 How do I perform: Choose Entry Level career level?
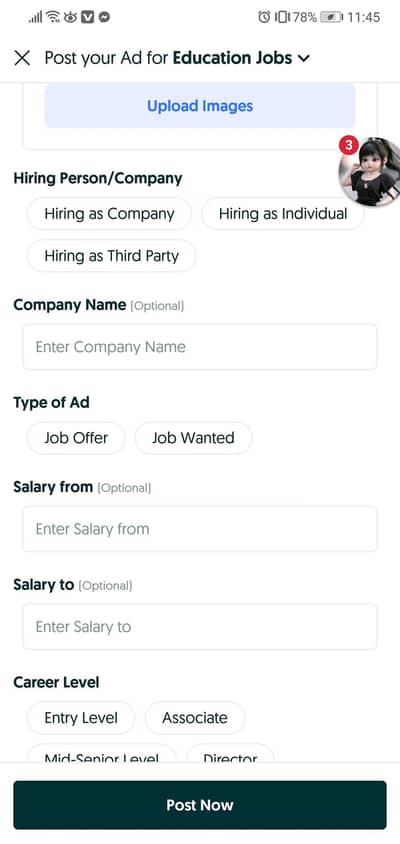coord(81,718)
